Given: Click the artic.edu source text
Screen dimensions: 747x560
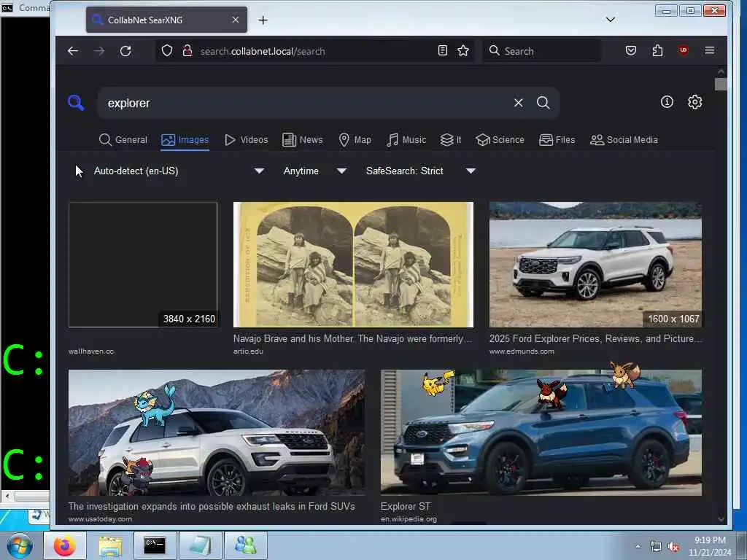Looking at the screenshot, I should click(x=248, y=351).
